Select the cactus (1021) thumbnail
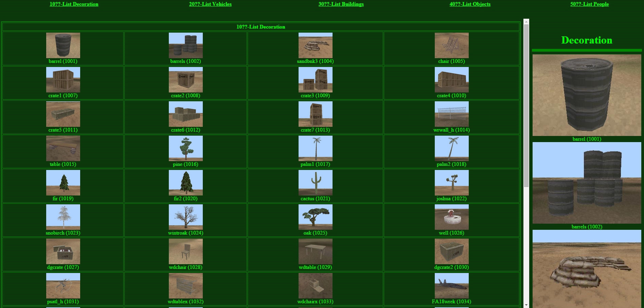This screenshot has width=644, height=308. pos(316,183)
